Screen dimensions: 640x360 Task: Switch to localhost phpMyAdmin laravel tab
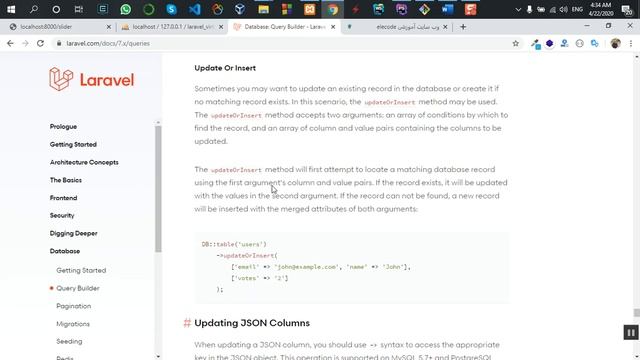click(172, 27)
